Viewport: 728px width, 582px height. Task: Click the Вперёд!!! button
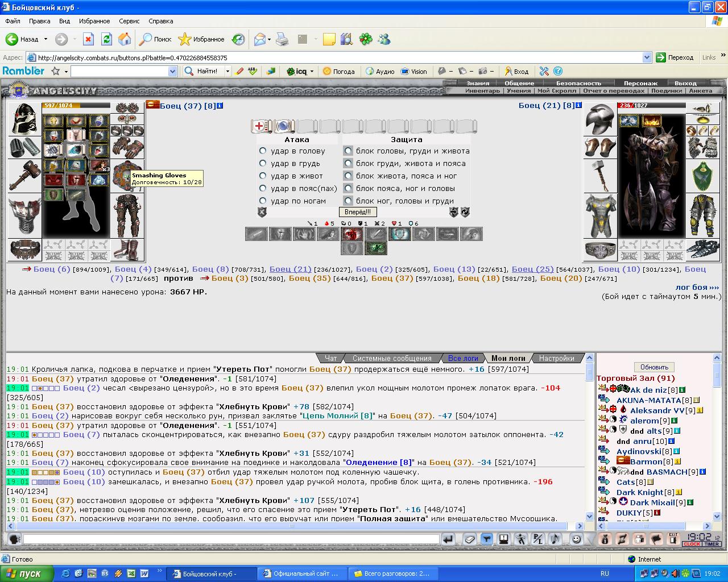tap(358, 212)
